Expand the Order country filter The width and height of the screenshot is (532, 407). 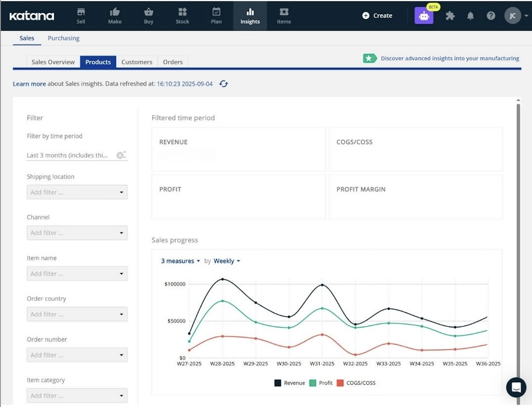(77, 314)
